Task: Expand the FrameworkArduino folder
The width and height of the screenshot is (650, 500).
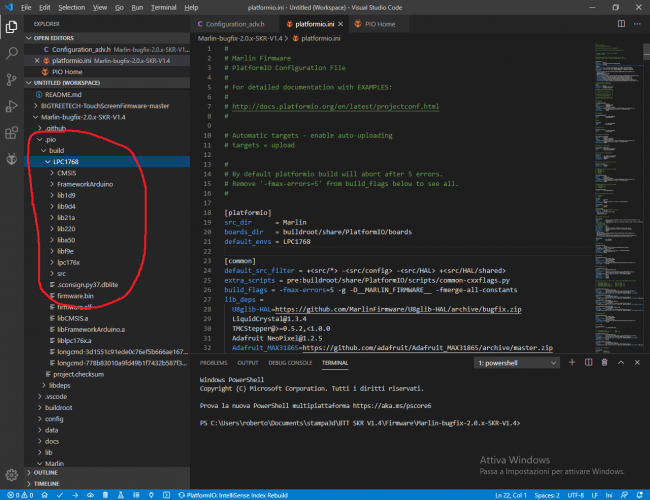Action: click(x=85, y=184)
